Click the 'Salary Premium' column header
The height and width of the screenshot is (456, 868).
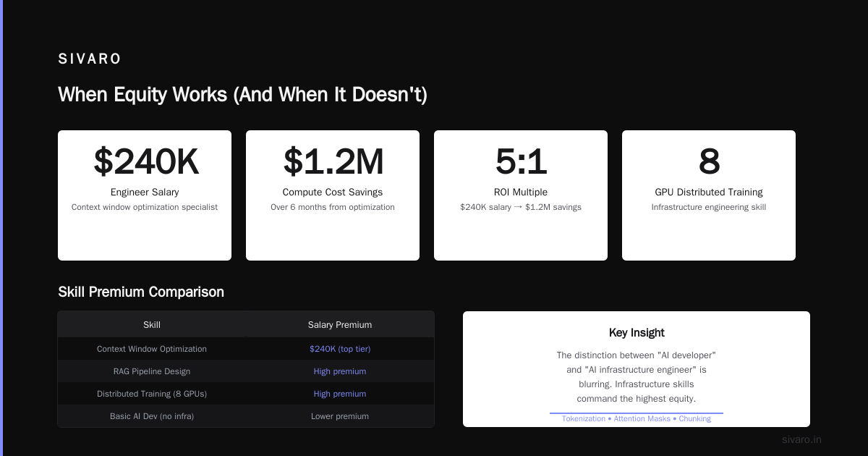click(340, 325)
